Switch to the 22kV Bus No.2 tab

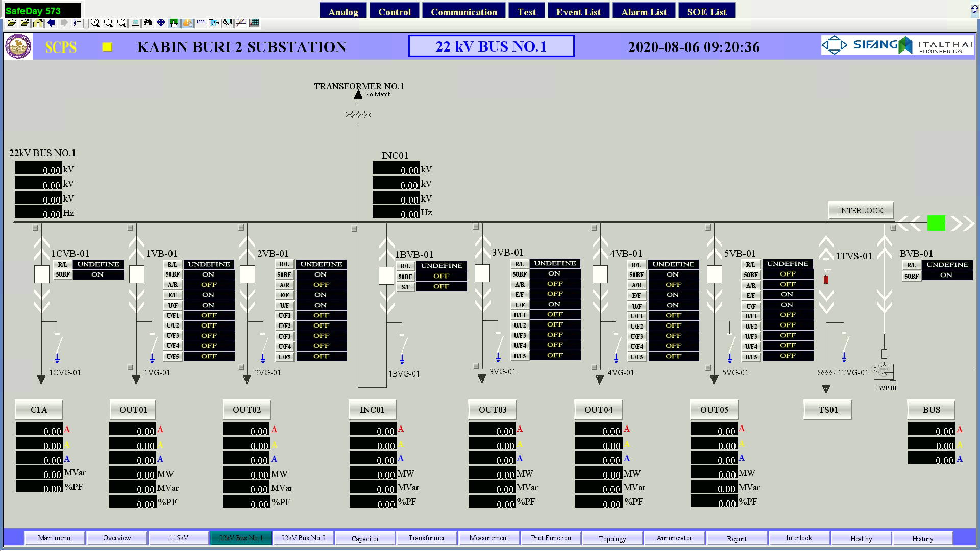[x=303, y=538]
